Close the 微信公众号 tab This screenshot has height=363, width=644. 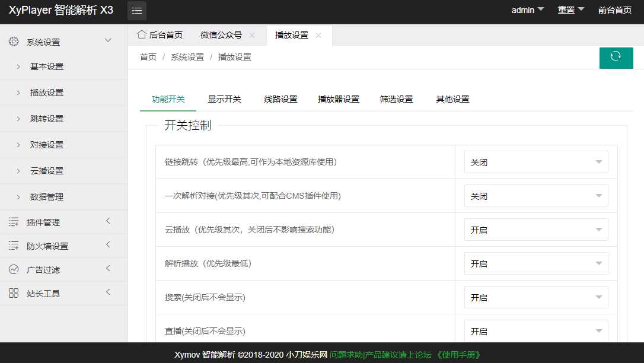click(253, 35)
